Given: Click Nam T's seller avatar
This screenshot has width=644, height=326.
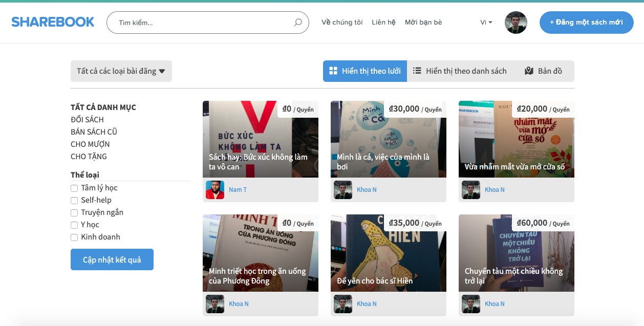Looking at the screenshot, I should point(216,189).
